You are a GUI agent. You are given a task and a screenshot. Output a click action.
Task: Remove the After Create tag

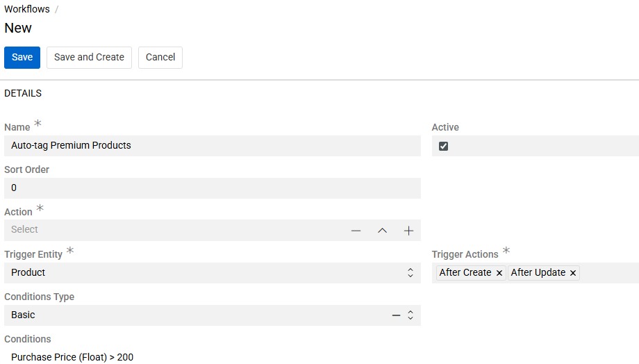pyautogui.click(x=499, y=273)
